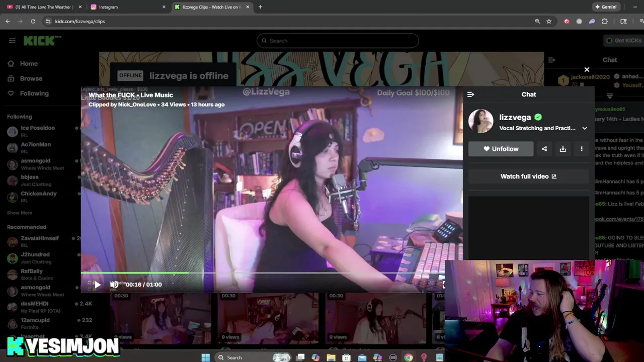Close the clip popup with X
This screenshot has height=362, width=644.
[587, 70]
